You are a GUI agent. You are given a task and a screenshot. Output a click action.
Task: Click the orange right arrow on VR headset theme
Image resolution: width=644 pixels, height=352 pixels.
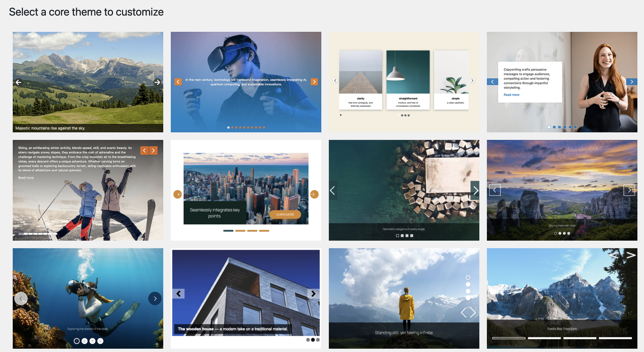coord(314,82)
